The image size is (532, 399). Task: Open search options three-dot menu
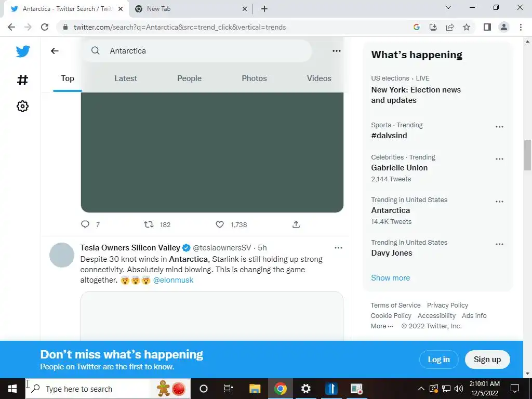(x=337, y=51)
